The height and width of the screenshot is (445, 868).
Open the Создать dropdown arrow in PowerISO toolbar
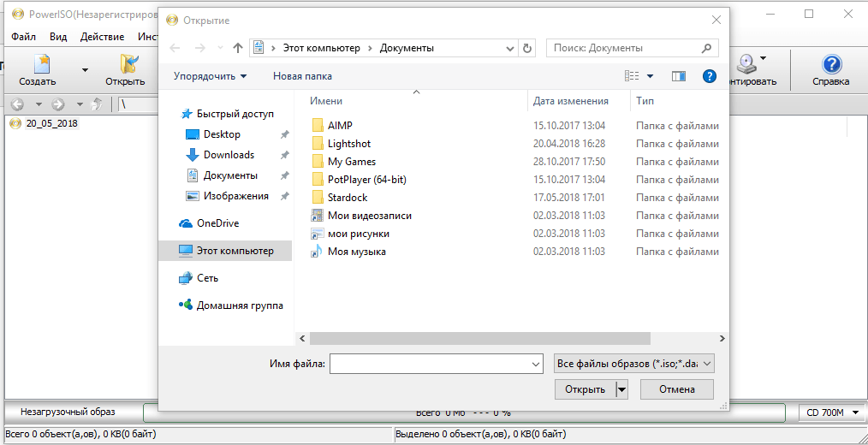pyautogui.click(x=85, y=69)
